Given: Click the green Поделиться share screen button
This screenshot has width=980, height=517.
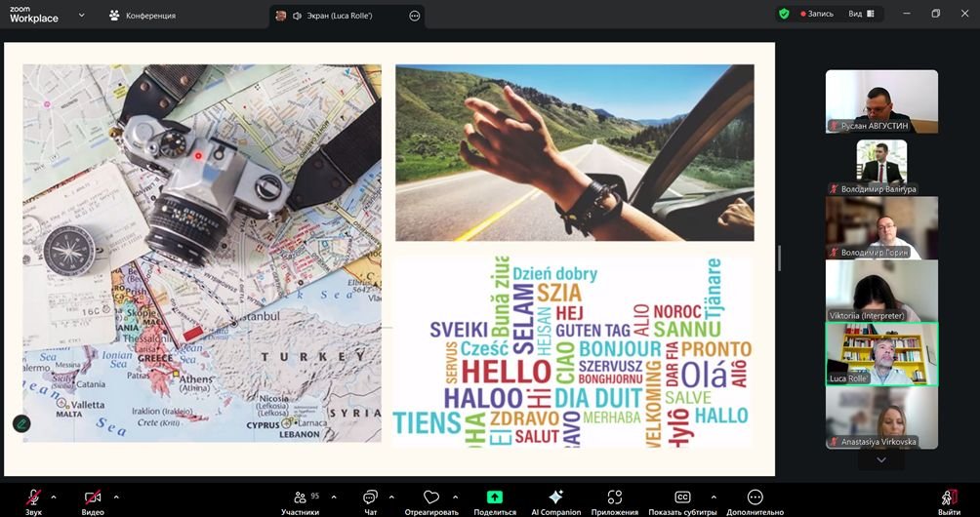Looking at the screenshot, I should click(x=495, y=497).
